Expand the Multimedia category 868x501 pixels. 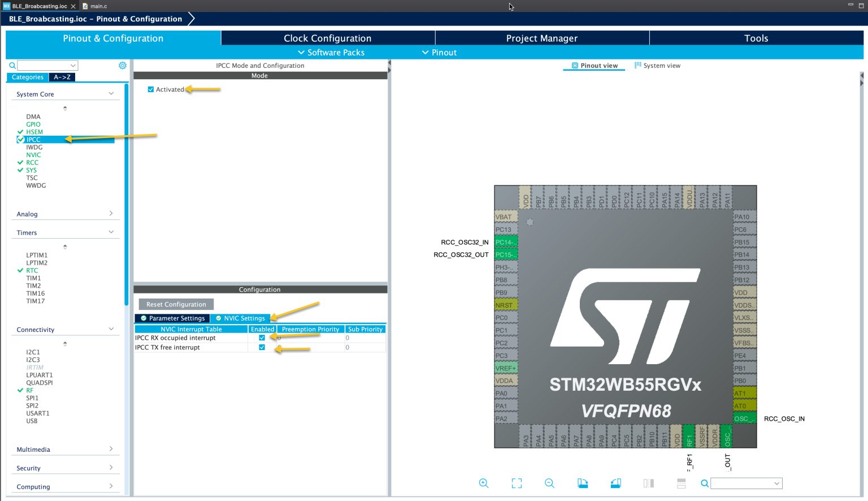pyautogui.click(x=111, y=449)
